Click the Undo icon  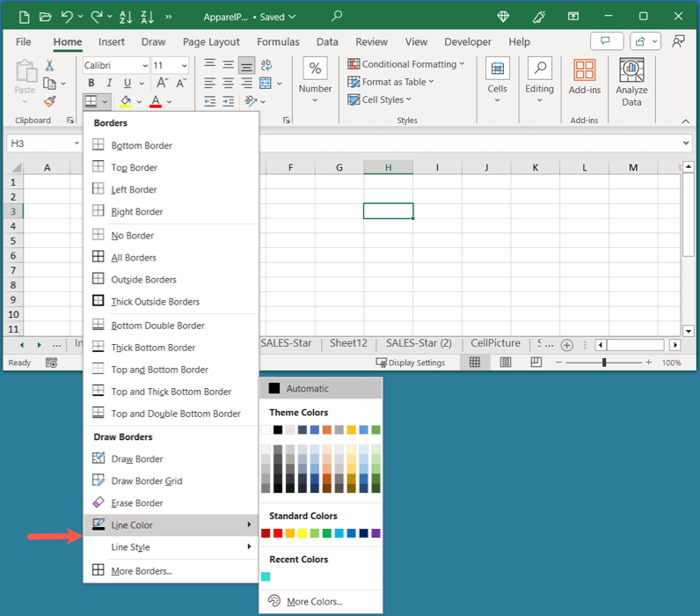tap(67, 17)
